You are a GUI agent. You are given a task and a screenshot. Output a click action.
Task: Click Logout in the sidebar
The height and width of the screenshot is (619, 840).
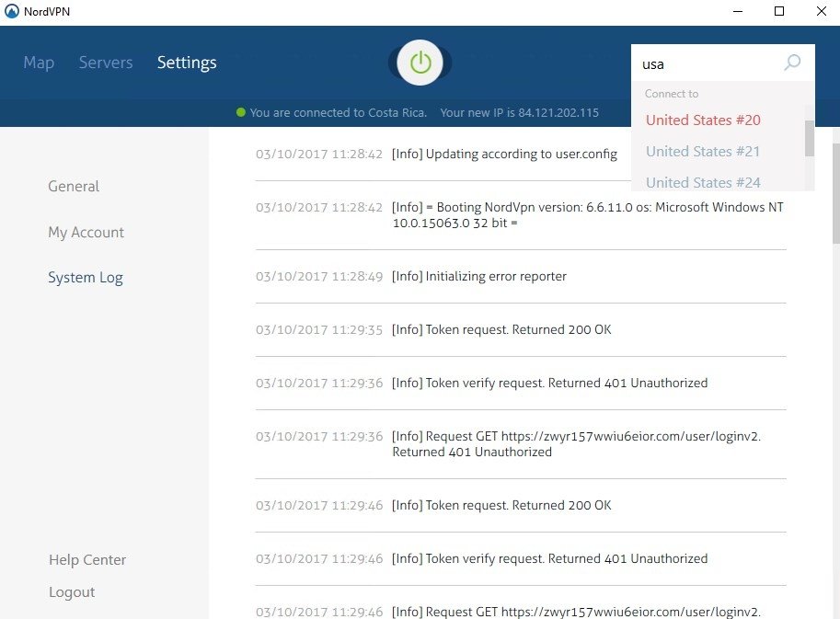[72, 591]
